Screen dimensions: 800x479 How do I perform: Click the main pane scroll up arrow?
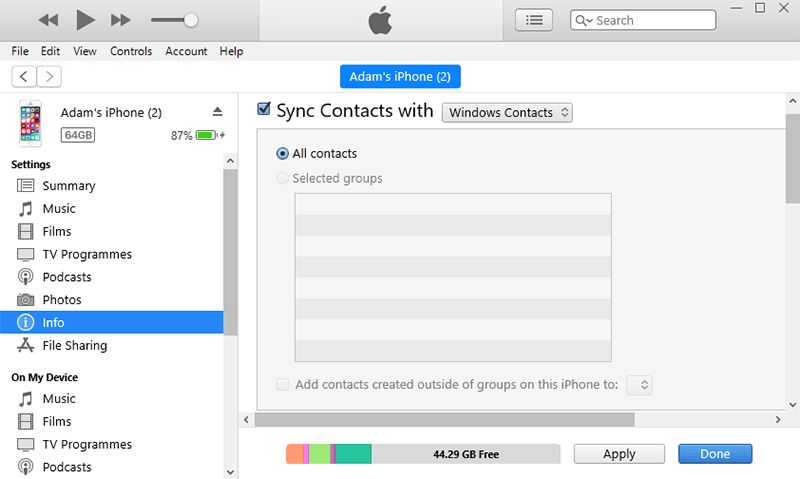(x=792, y=101)
